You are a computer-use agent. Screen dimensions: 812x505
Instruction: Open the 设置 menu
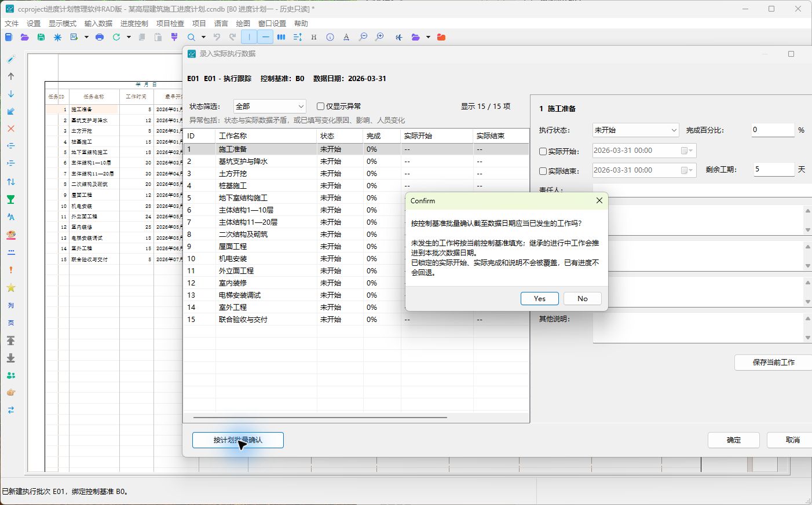[x=34, y=23]
